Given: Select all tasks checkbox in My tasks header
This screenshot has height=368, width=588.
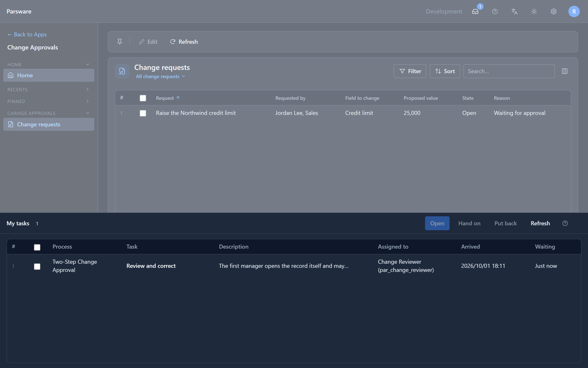Looking at the screenshot, I should pyautogui.click(x=37, y=247).
